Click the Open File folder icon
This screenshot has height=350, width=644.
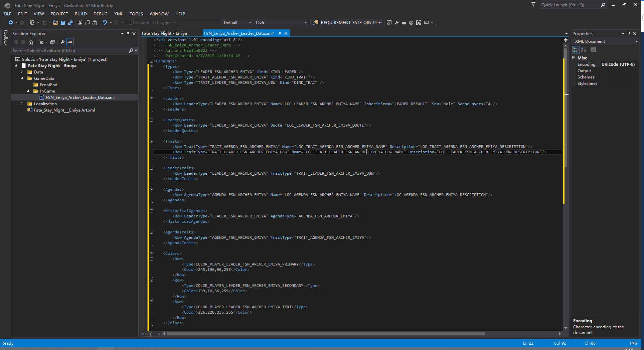(x=55, y=23)
